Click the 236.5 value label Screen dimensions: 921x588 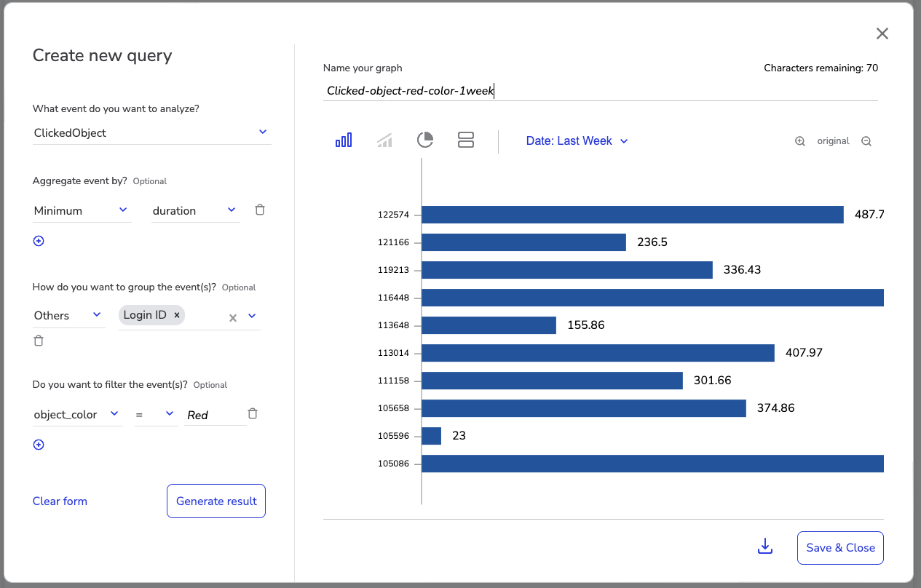(x=652, y=242)
